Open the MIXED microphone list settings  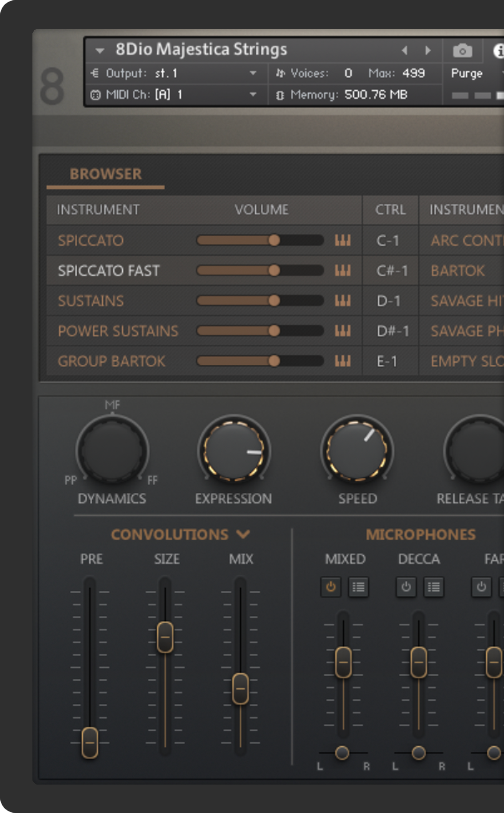358,587
